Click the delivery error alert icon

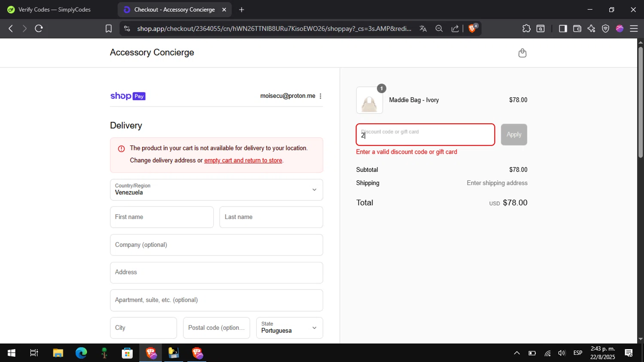122,149
